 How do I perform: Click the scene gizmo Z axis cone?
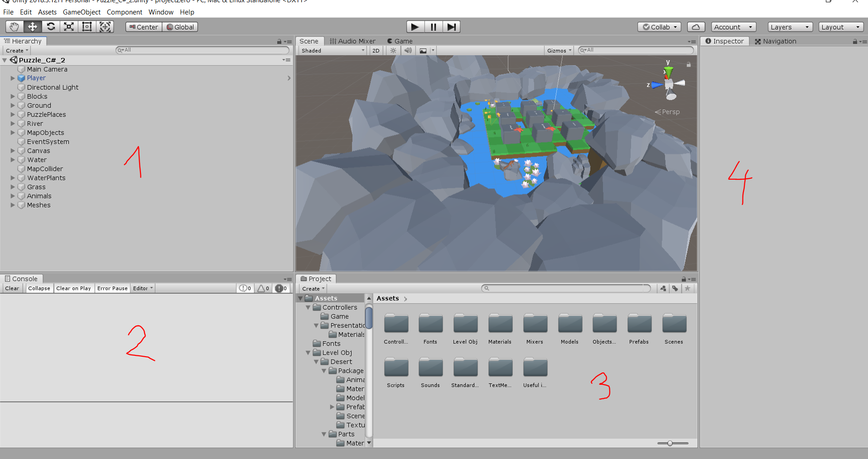(656, 85)
